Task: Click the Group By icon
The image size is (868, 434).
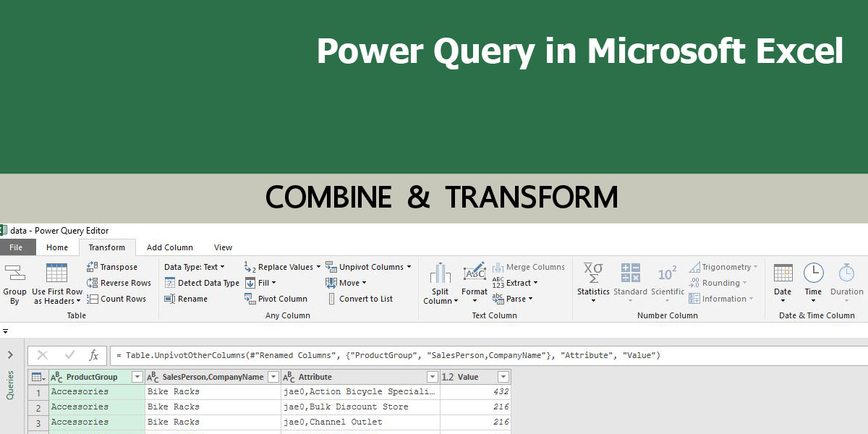Action: tap(14, 273)
